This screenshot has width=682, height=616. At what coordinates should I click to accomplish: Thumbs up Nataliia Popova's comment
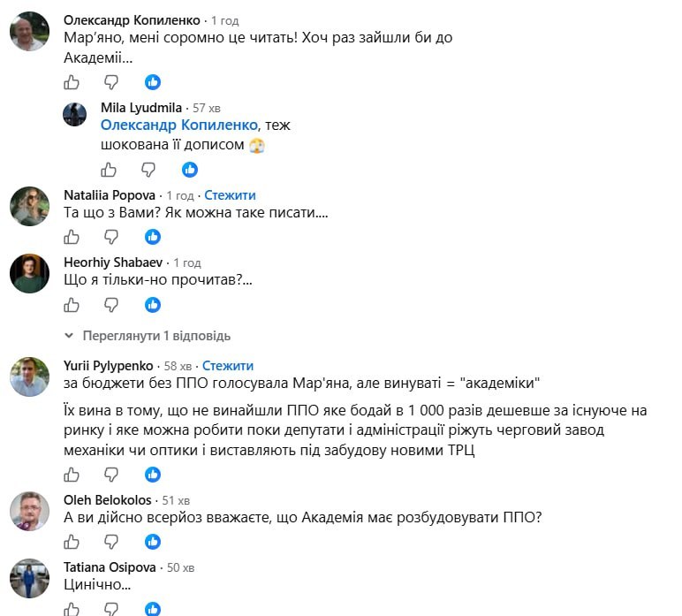click(x=72, y=237)
